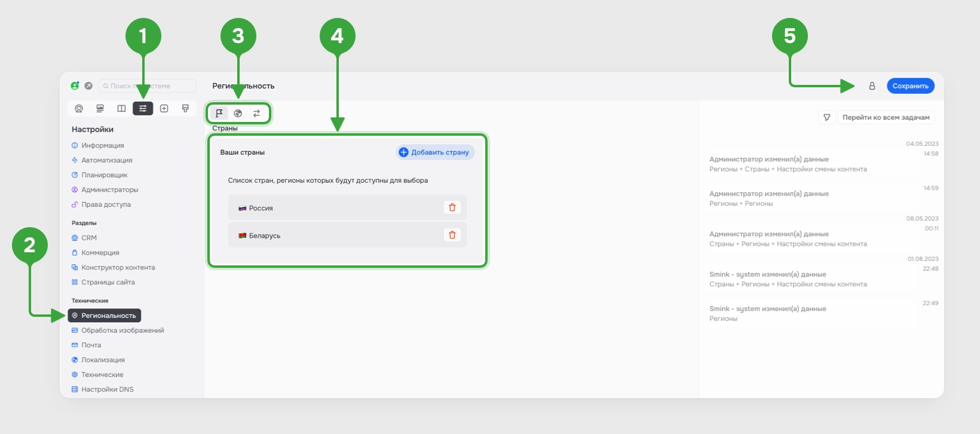Delete Россия using its trash icon
The width and height of the screenshot is (980, 434).
point(452,207)
